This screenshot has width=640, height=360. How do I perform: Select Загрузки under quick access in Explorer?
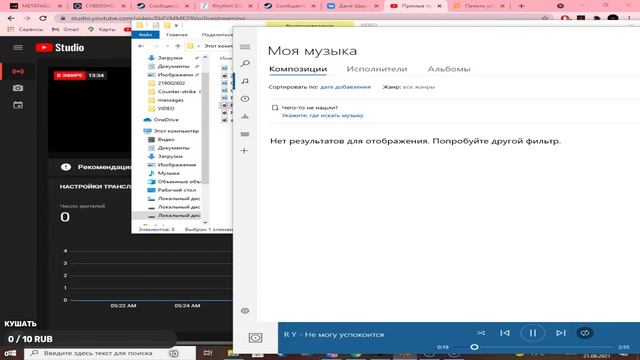(x=170, y=58)
